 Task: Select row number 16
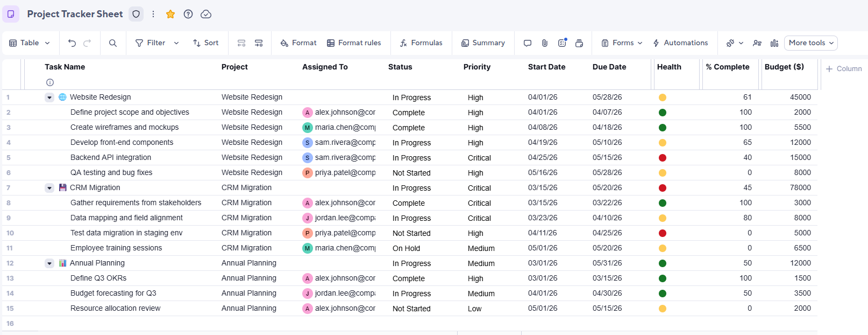(x=10, y=324)
